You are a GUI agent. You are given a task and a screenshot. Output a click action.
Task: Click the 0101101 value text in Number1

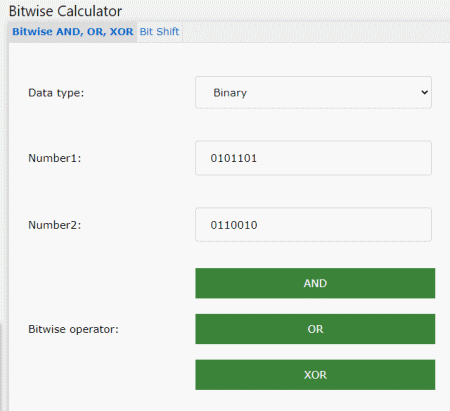[234, 158]
